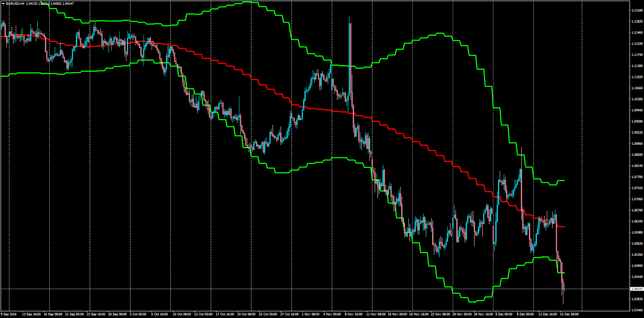This screenshot has width=644, height=318.
Task: Click the 17 Oct 16:00 time label
Action: (225, 314)
